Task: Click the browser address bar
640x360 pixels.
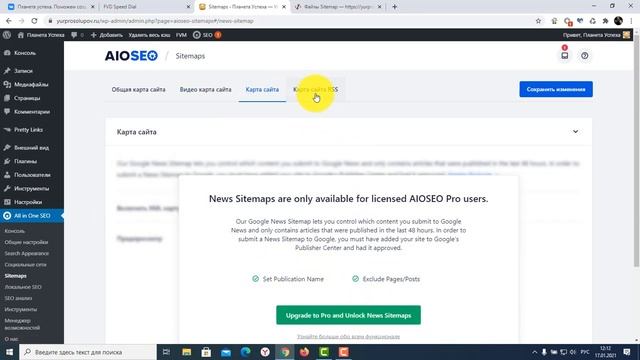Action: point(286,21)
